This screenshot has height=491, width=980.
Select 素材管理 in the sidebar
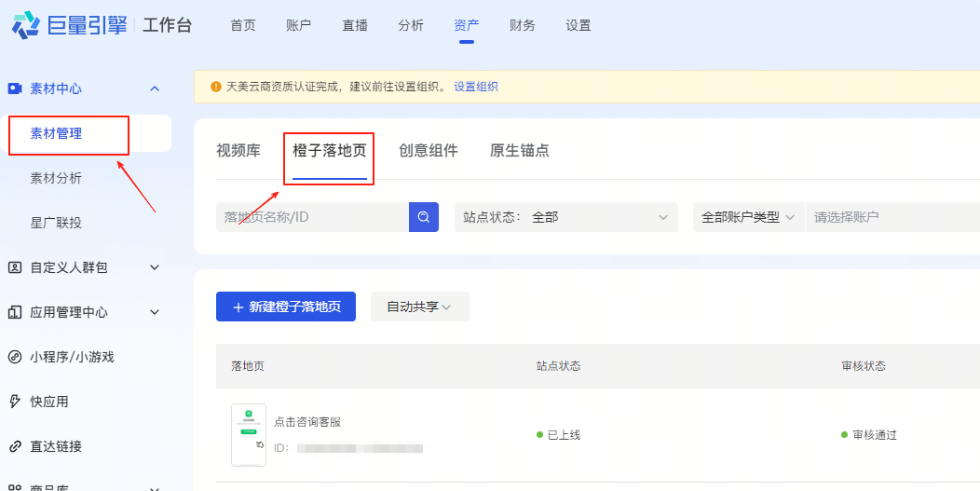click(86, 133)
